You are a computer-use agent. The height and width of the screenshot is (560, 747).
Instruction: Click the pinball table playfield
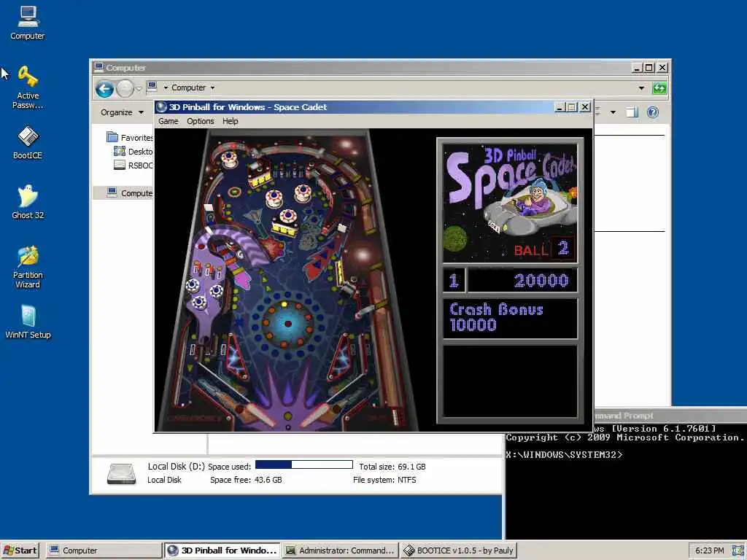tap(287, 280)
